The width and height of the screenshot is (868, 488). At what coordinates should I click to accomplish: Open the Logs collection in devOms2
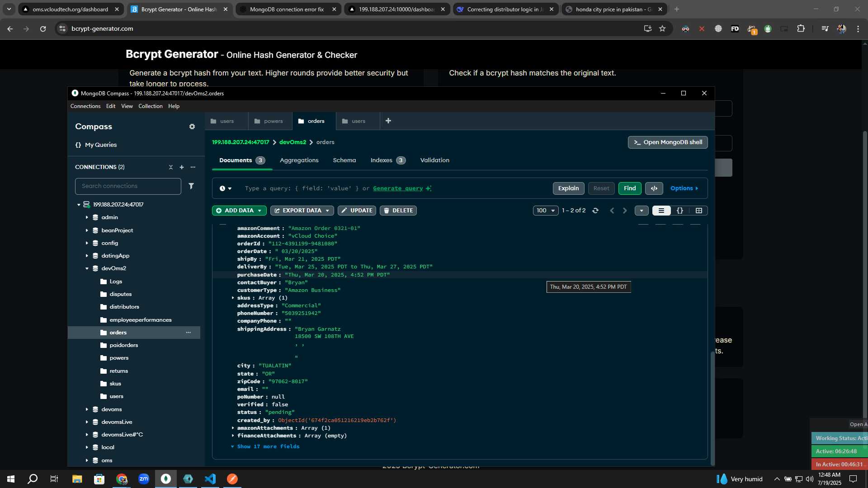coord(116,282)
